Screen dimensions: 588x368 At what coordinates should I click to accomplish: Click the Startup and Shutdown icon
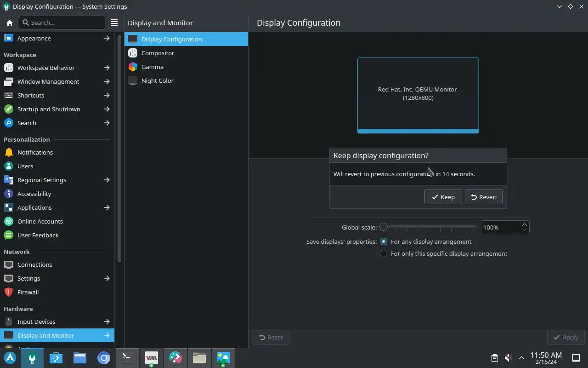[8, 109]
